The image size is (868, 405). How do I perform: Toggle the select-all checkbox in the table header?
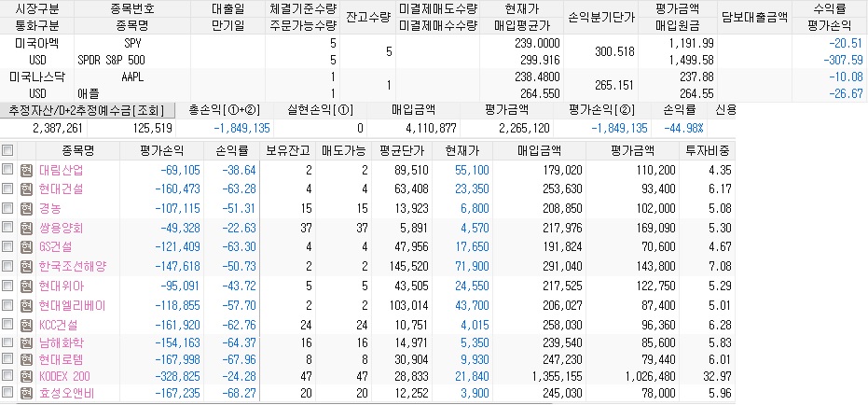pyautogui.click(x=8, y=150)
